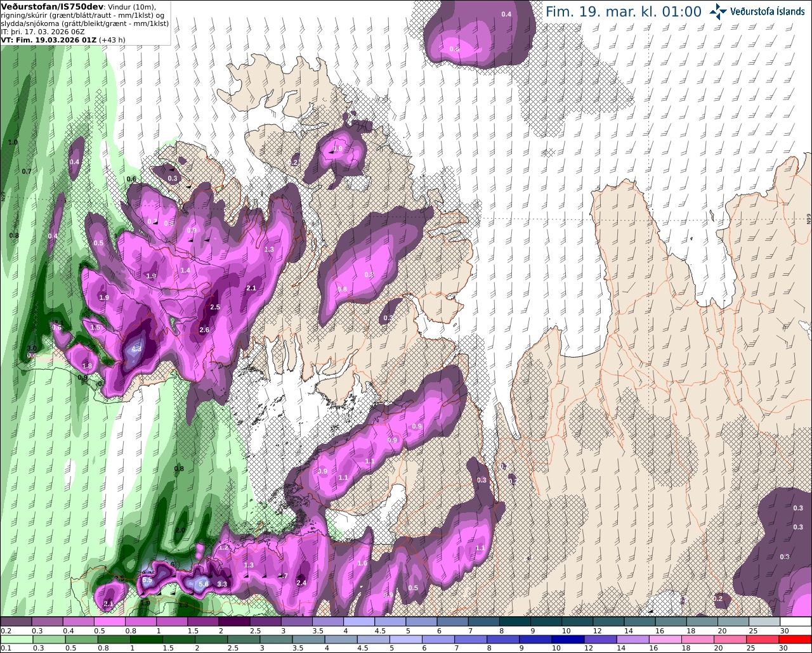The height and width of the screenshot is (653, 812).
Task: Click the Veðurstofa Íslands logo icon
Action: point(718,11)
